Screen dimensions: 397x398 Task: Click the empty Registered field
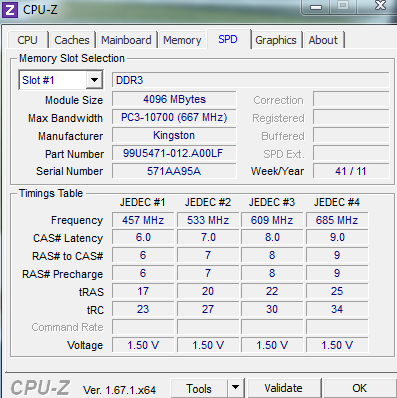(351, 117)
